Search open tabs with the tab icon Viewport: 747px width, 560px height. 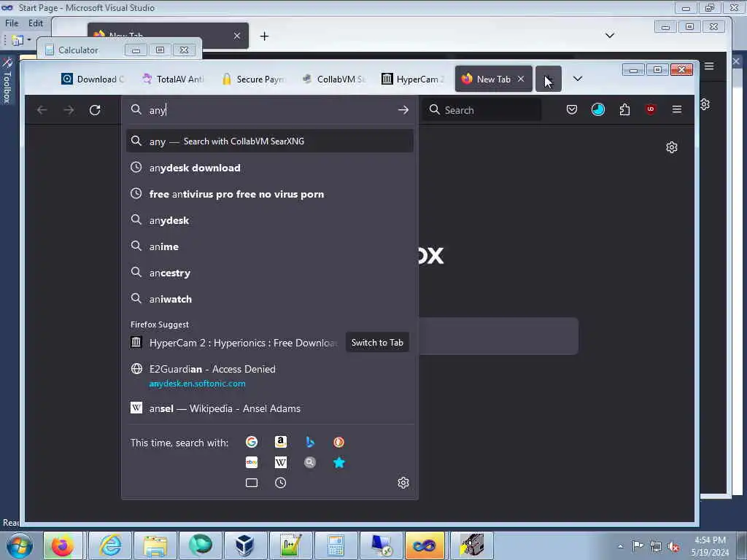[x=252, y=483]
